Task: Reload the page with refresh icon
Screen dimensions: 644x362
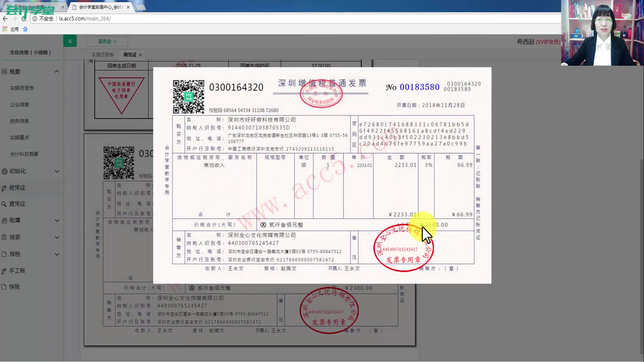Action: pos(24,19)
